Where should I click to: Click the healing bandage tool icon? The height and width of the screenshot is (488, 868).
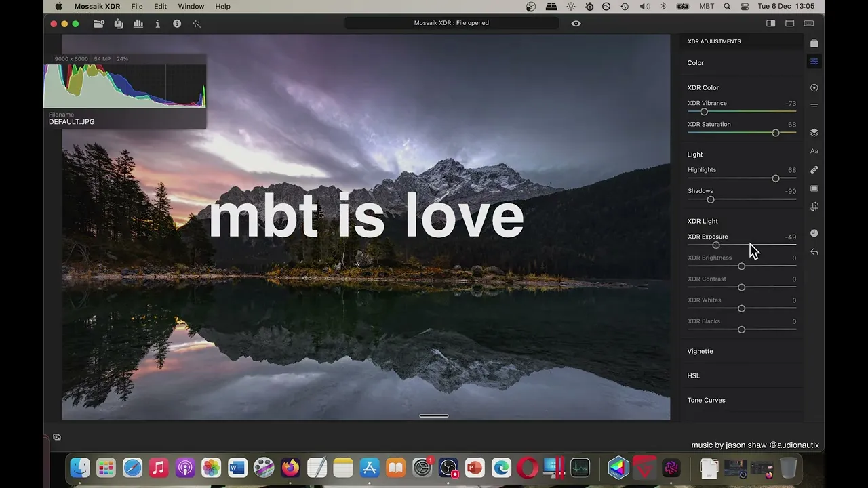[814, 169]
